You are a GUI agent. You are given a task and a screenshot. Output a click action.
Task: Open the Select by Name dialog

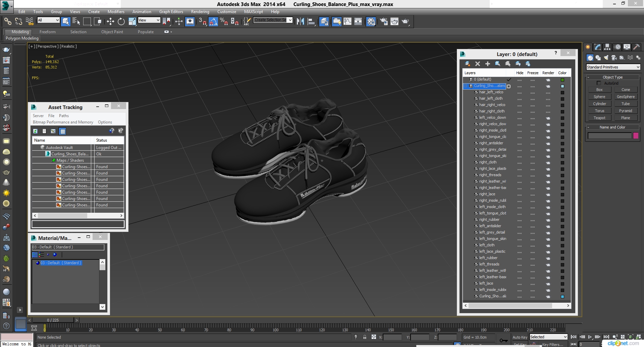coord(76,21)
